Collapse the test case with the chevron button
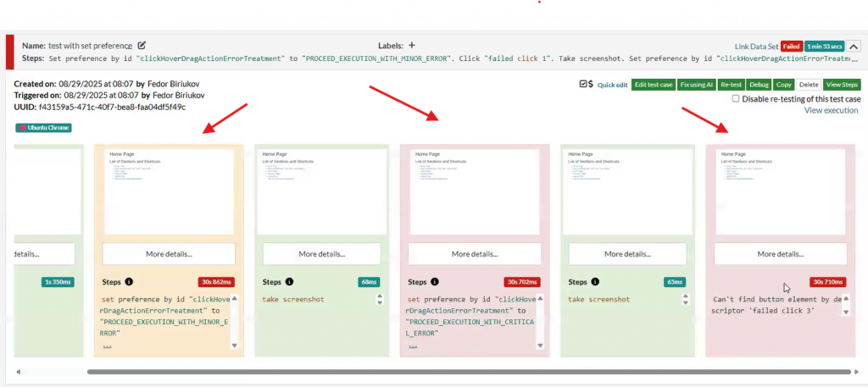868x387 pixels. (854, 47)
